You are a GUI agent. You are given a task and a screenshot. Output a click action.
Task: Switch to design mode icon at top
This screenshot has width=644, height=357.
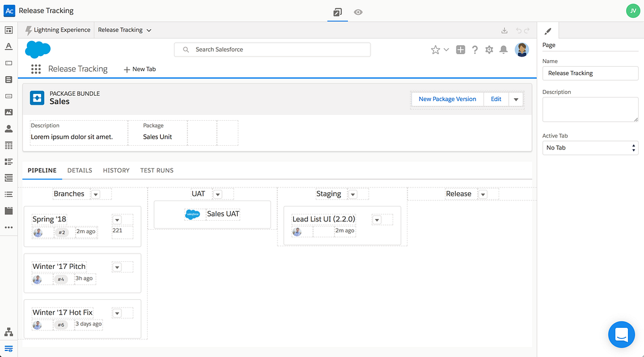(x=337, y=12)
